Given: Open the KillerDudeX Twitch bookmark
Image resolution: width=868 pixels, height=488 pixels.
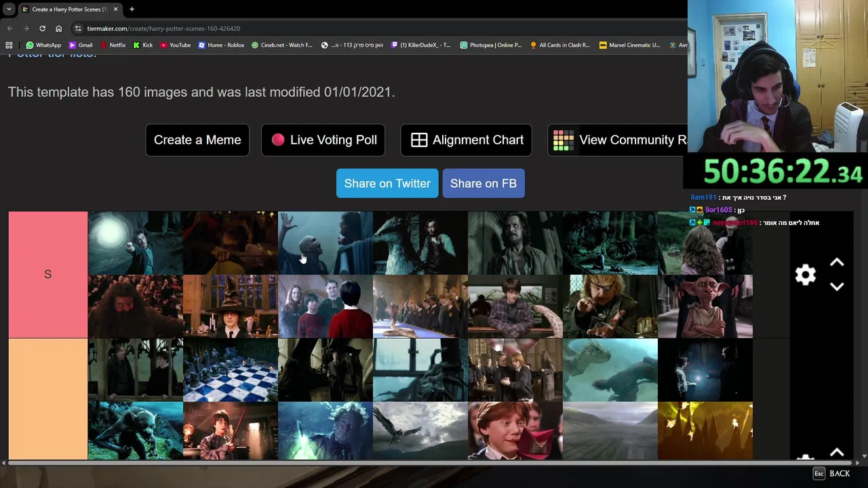Looking at the screenshot, I should coord(420,45).
